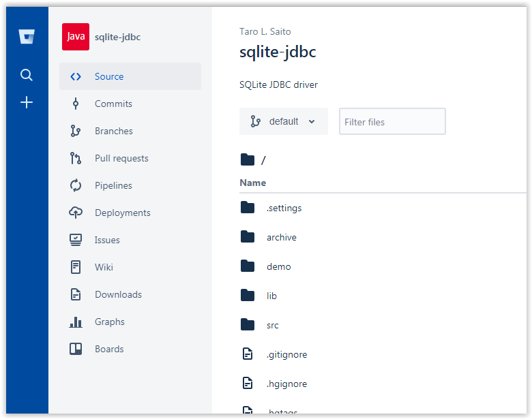Open the Source section

[130, 76]
